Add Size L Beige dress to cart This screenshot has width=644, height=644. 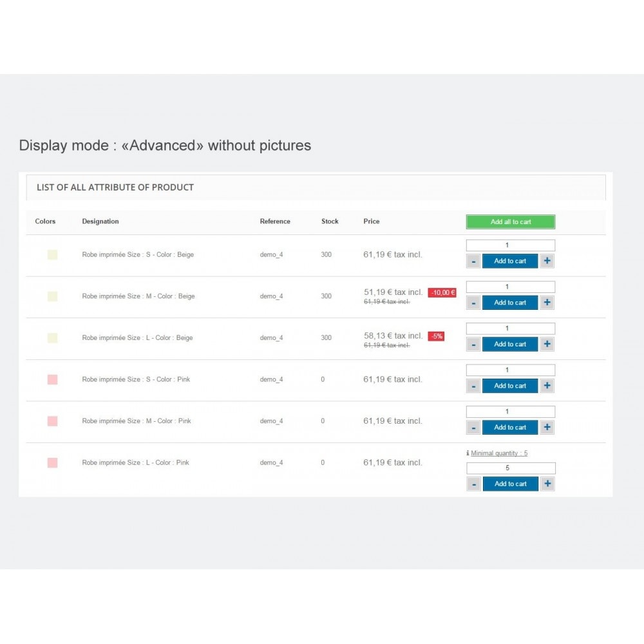[510, 344]
